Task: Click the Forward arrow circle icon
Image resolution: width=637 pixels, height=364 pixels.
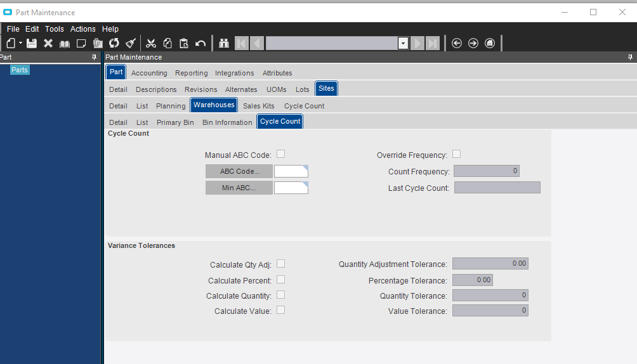Action: [473, 43]
